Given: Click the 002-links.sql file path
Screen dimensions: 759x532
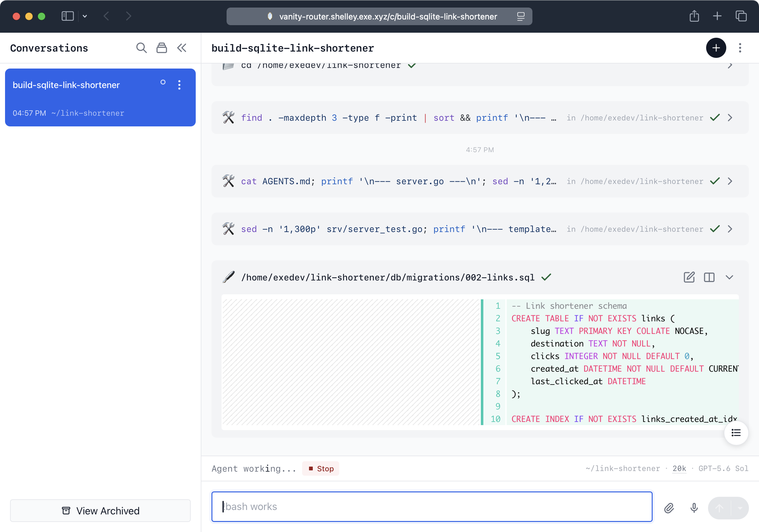Looking at the screenshot, I should [x=388, y=277].
